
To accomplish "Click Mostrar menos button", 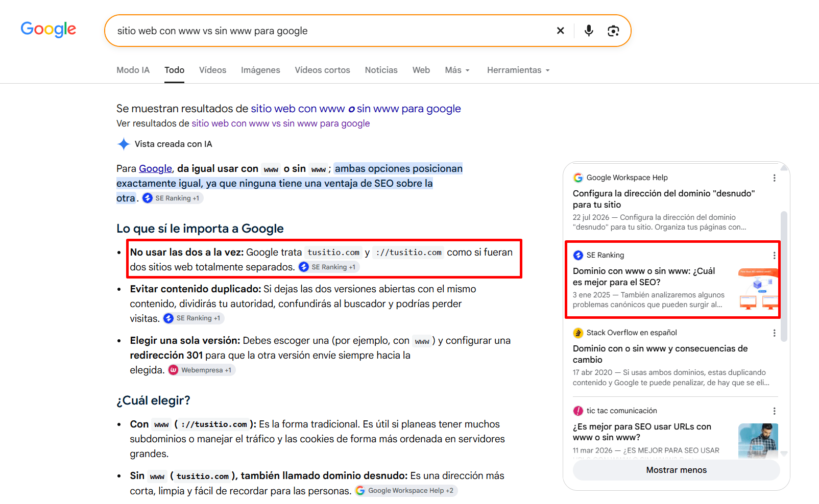I will 676,470.
